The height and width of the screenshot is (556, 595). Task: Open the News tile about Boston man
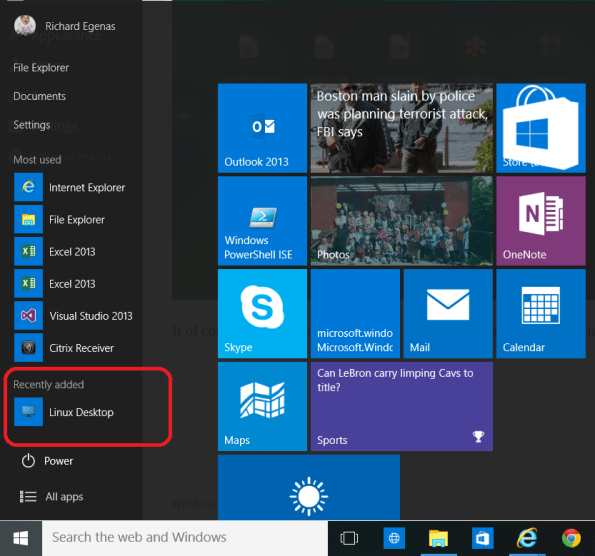[x=401, y=128]
